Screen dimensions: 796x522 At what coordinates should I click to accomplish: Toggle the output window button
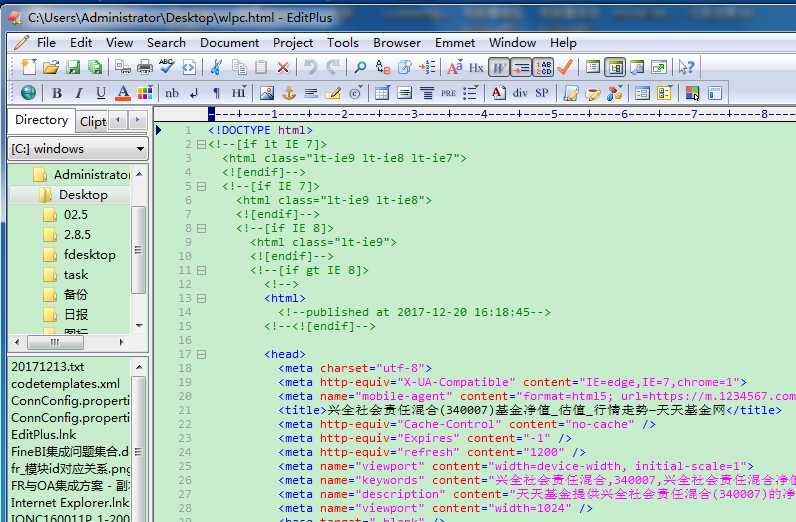637,67
